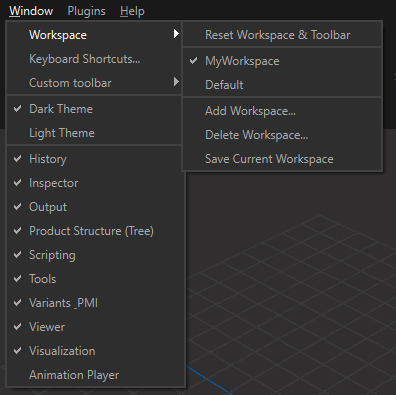Image resolution: width=396 pixels, height=395 pixels.
Task: Toggle the Variants _PMI panel
Action: coord(96,303)
